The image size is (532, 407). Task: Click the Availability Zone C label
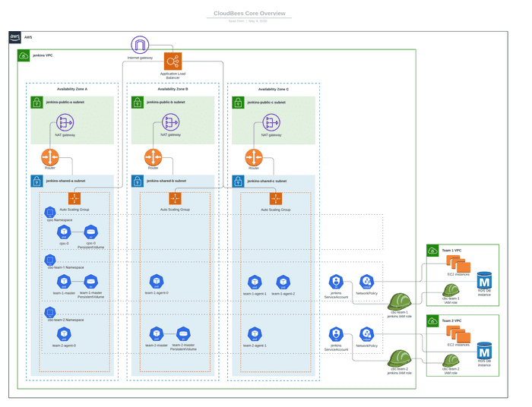coord(274,90)
